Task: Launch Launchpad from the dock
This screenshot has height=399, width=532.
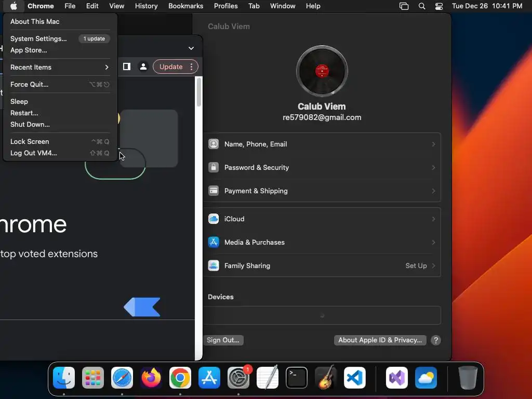Action: tap(93, 378)
